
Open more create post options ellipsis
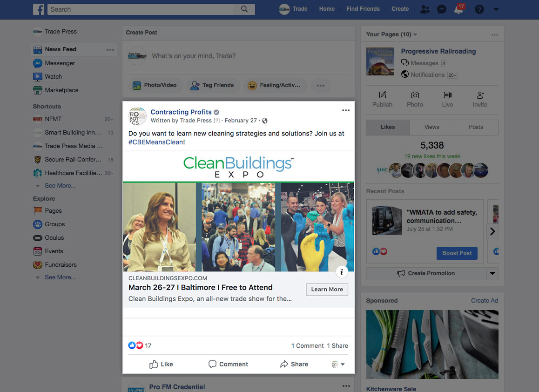(x=320, y=85)
